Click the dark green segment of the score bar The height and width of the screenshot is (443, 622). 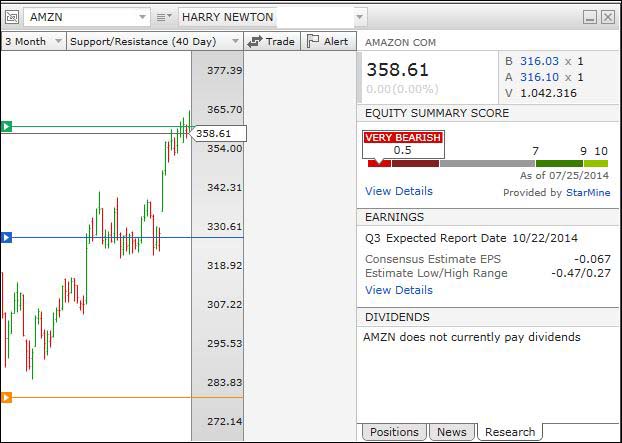click(x=559, y=163)
